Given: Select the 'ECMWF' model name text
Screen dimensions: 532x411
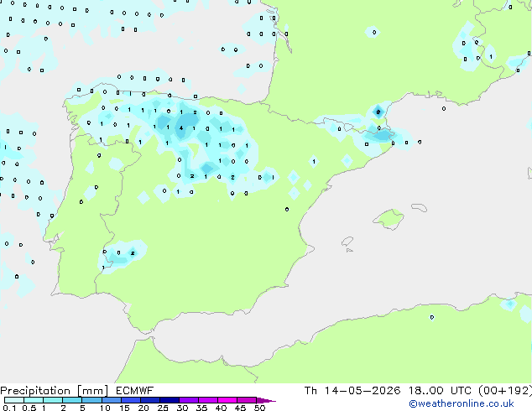Looking at the screenshot, I should tap(135, 391).
